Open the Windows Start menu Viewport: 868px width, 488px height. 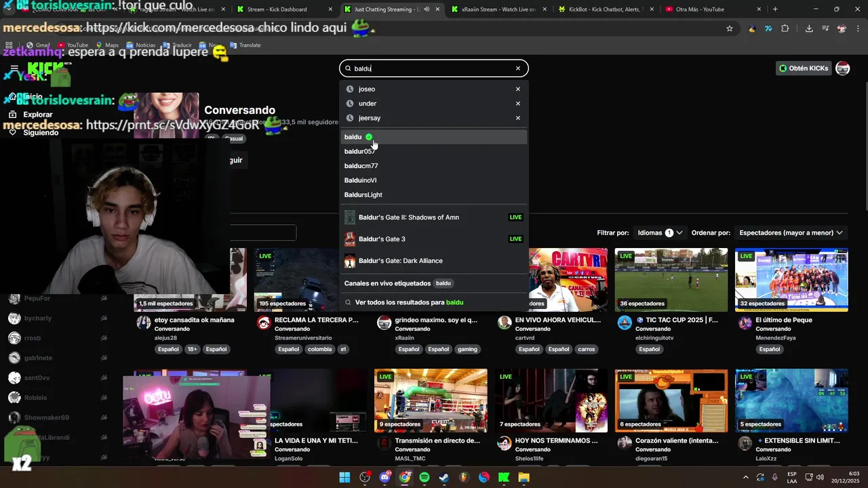coord(344,477)
